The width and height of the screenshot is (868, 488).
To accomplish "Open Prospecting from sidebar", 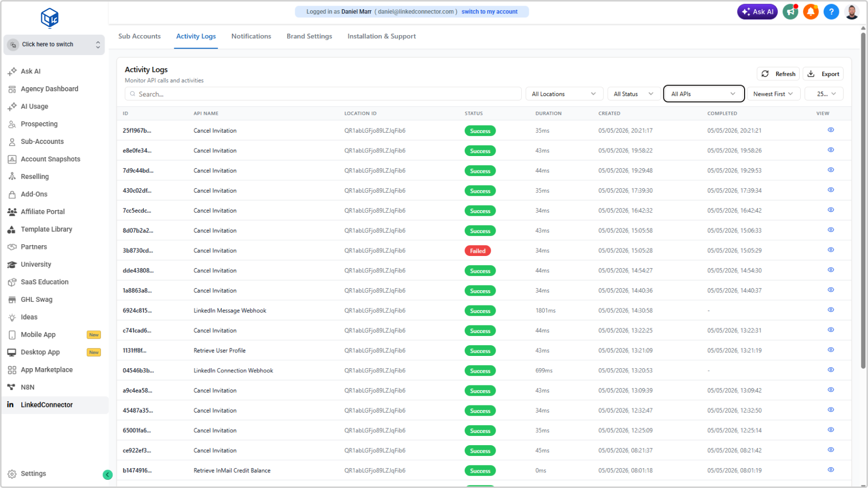I will tap(39, 124).
